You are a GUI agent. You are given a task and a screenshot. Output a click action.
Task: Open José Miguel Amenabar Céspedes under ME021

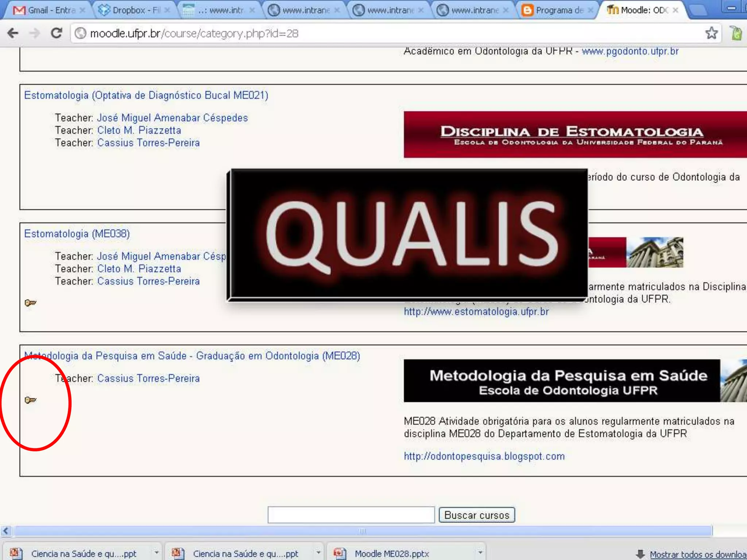173,118
